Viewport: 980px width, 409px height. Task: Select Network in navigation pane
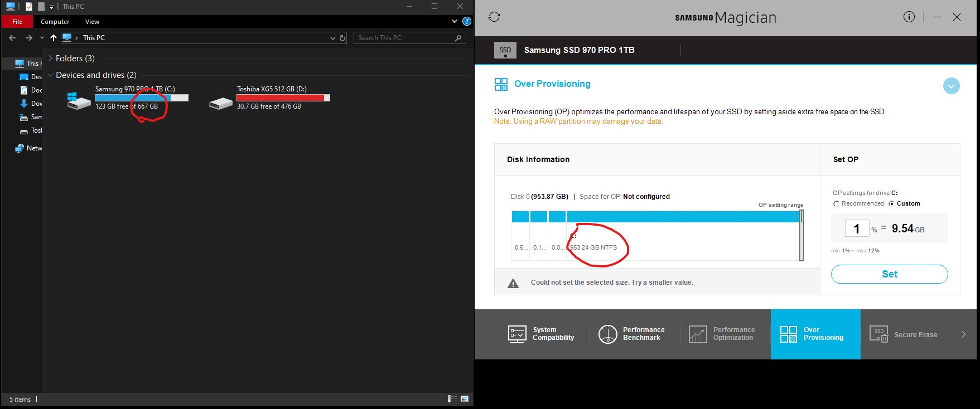(28, 148)
